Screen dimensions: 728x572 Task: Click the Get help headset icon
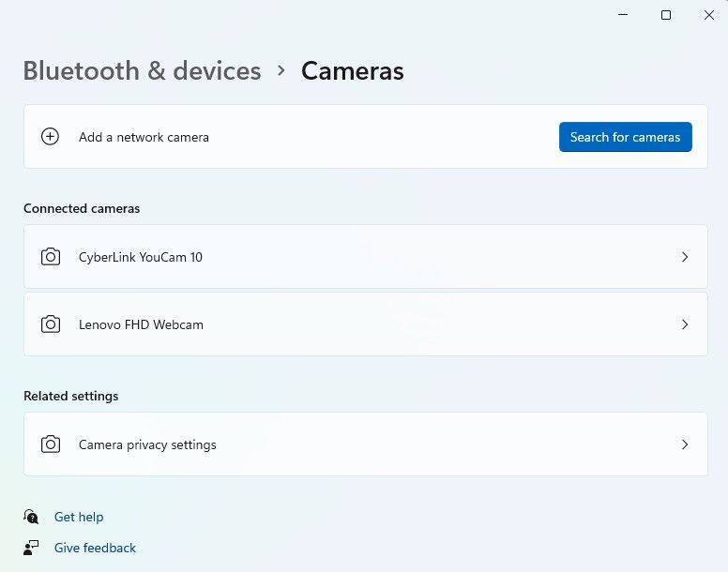tap(32, 517)
